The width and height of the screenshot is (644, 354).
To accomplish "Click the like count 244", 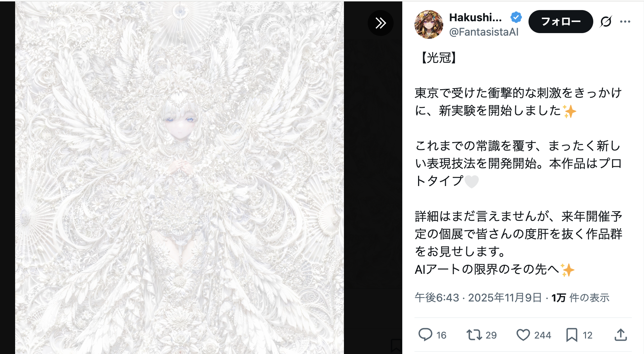I will tap(543, 335).
